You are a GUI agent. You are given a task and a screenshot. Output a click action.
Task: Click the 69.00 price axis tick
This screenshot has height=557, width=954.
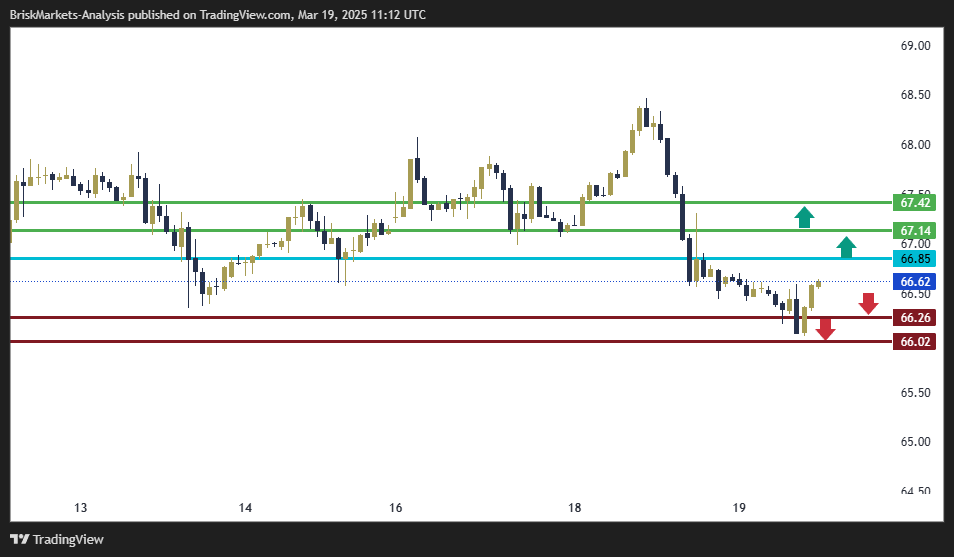coord(916,46)
